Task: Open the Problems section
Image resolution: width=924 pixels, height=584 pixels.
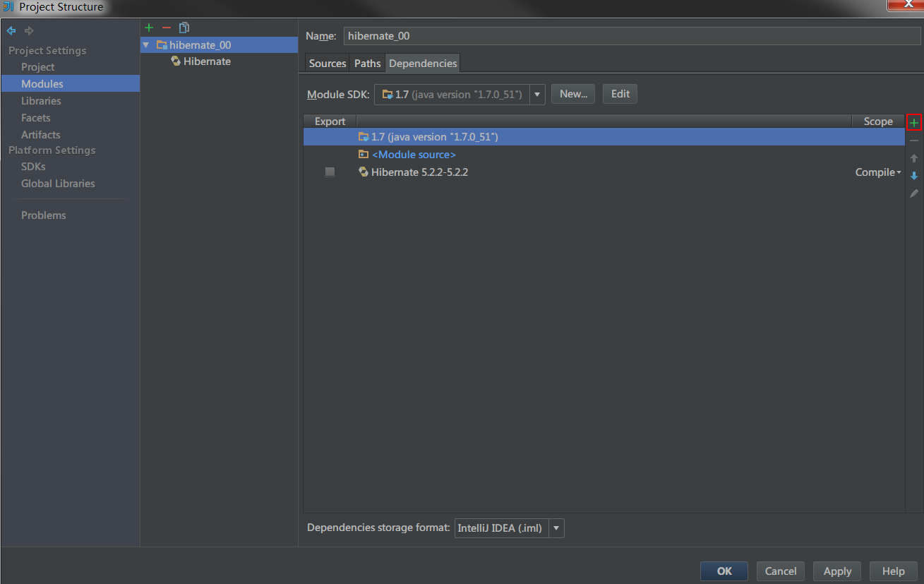Action: coord(44,215)
